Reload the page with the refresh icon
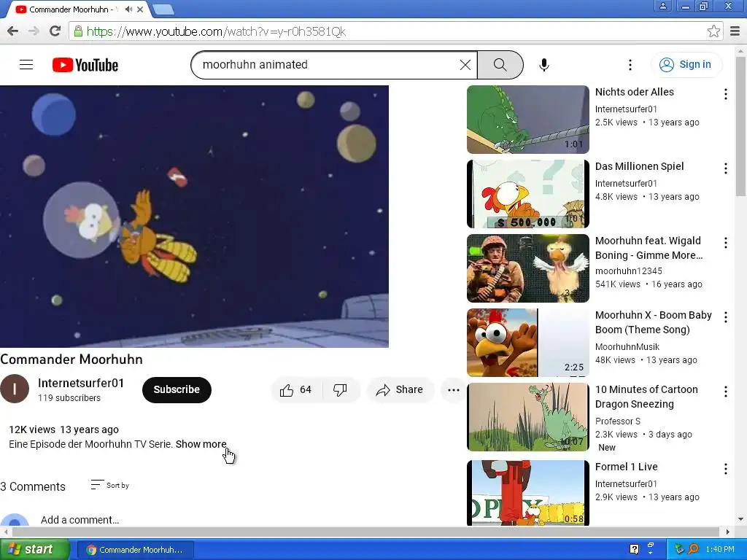The height and width of the screenshot is (560, 747). point(55,31)
